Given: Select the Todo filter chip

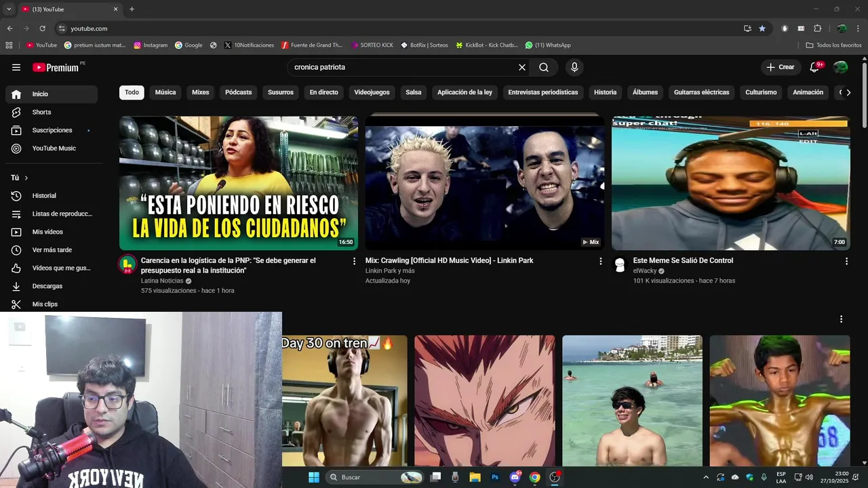Looking at the screenshot, I should point(132,92).
